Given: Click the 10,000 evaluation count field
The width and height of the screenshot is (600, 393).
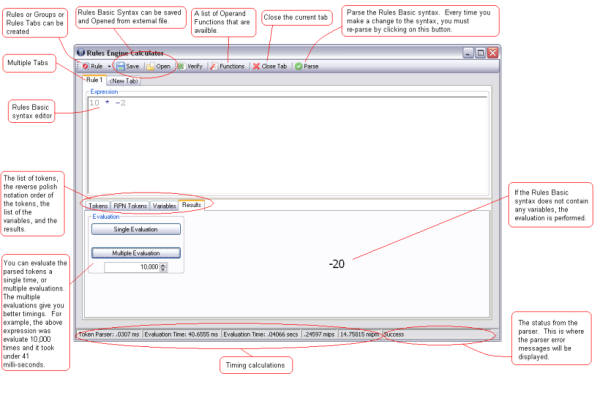Looking at the screenshot, I should point(132,267).
